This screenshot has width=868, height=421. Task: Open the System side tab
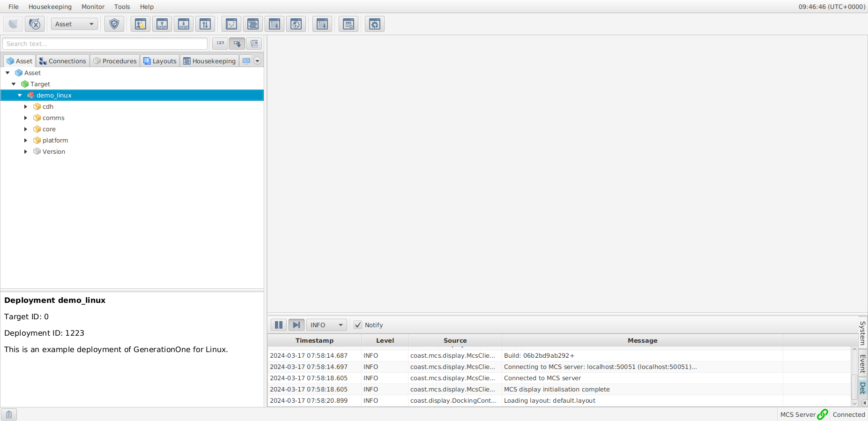pos(863,333)
